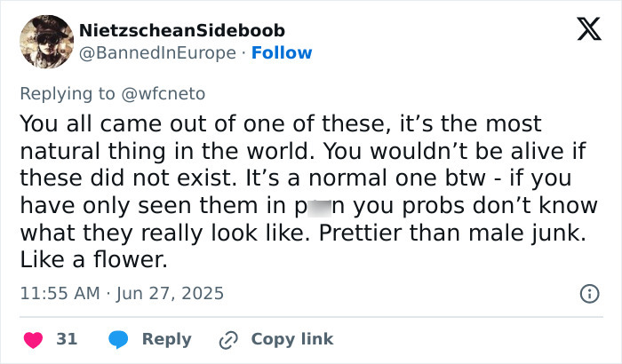622x364 pixels.
Task: Click the chain link copy icon
Action: click(x=228, y=339)
